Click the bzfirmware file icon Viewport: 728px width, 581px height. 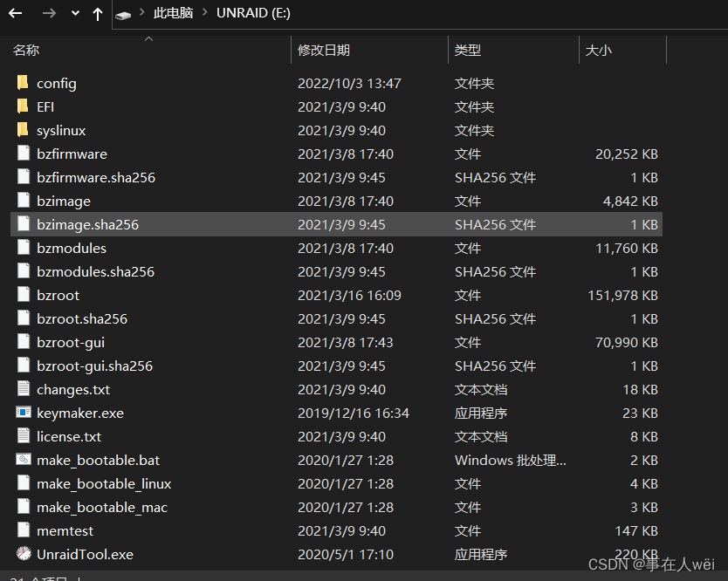click(24, 153)
